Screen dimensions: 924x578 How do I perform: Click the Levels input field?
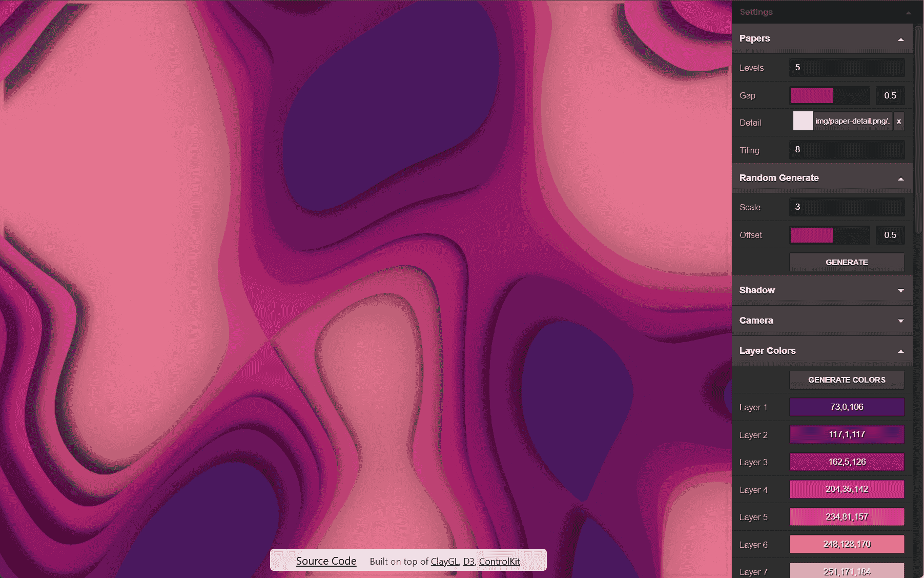click(847, 68)
